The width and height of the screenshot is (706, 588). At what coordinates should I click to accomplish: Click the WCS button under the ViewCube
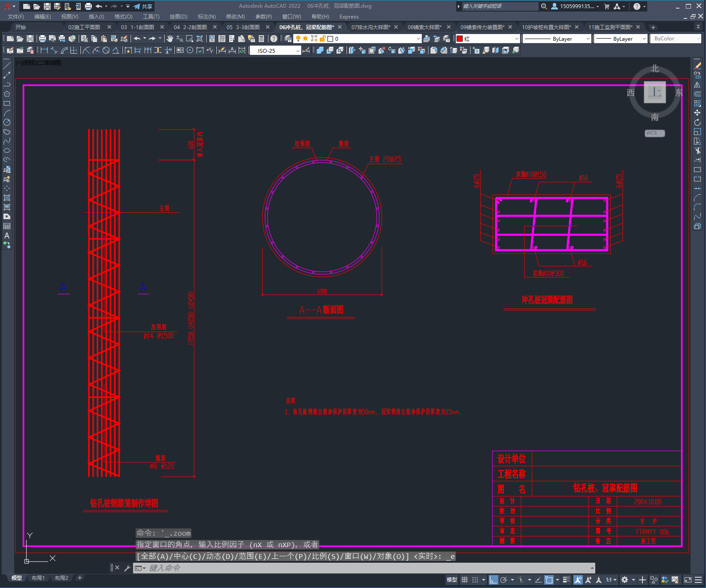coord(654,133)
